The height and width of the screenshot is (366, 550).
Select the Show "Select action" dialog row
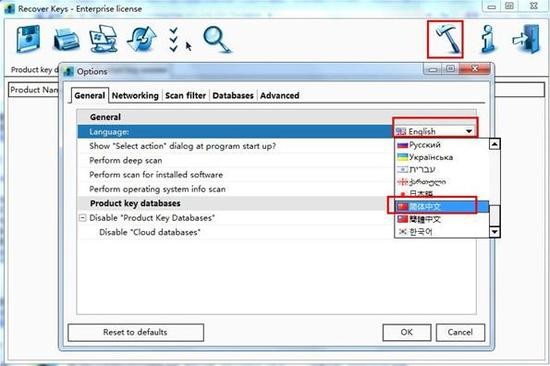tap(235, 146)
